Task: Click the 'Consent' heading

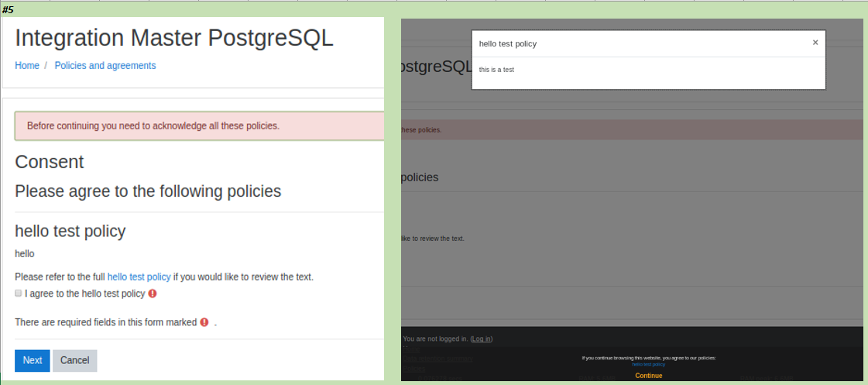Action: pos(50,162)
